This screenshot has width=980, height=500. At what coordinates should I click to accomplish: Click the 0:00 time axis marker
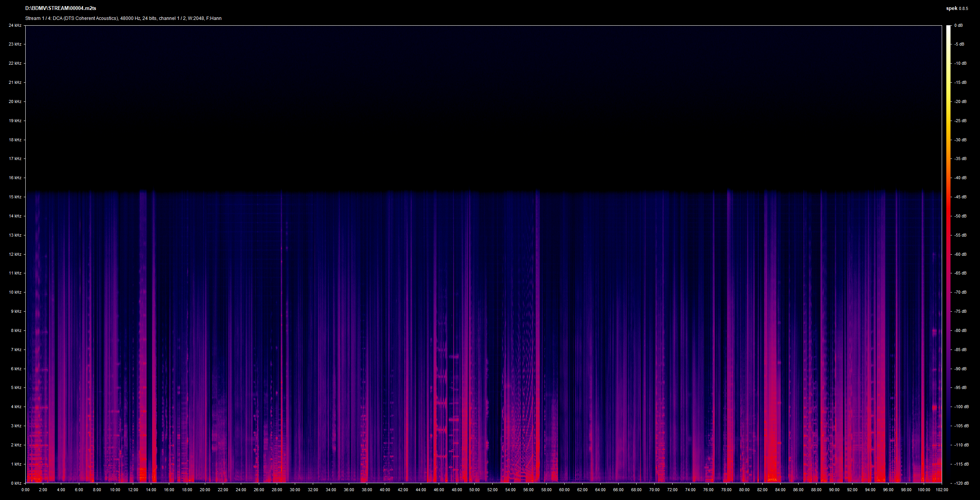click(25, 490)
